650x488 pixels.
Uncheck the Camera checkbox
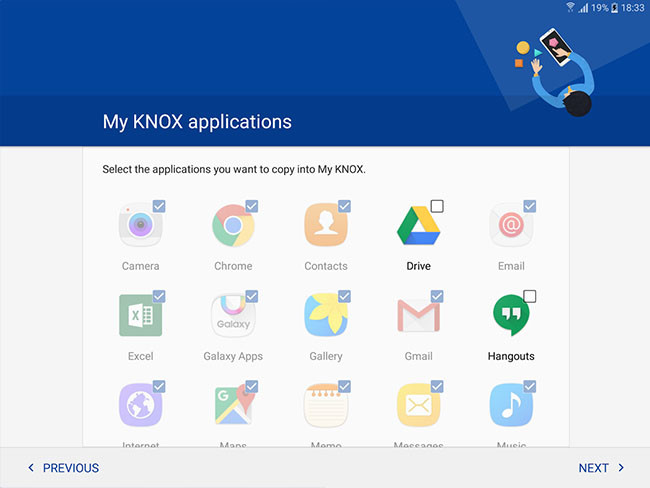[x=159, y=206]
